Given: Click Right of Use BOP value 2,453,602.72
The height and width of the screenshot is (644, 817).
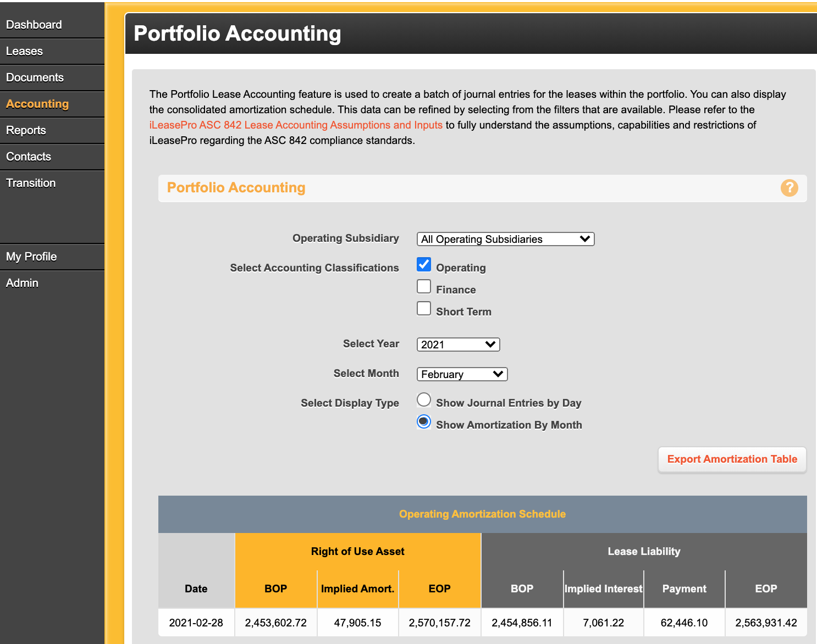Looking at the screenshot, I should click(x=276, y=623).
